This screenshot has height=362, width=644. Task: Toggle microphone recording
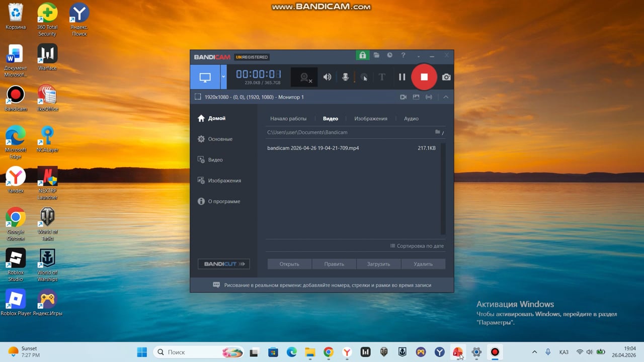[x=346, y=77]
